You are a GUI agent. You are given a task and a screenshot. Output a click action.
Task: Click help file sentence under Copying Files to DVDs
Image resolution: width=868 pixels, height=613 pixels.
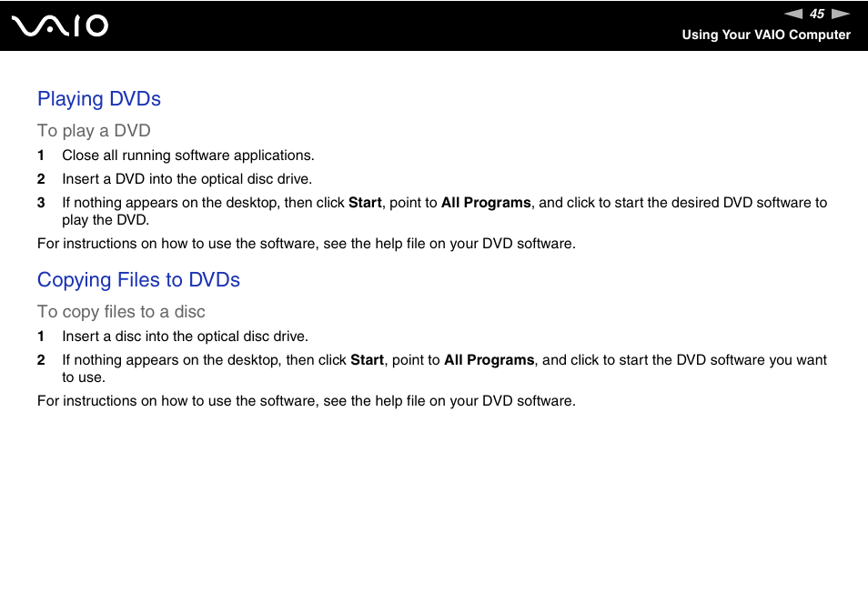coord(306,401)
